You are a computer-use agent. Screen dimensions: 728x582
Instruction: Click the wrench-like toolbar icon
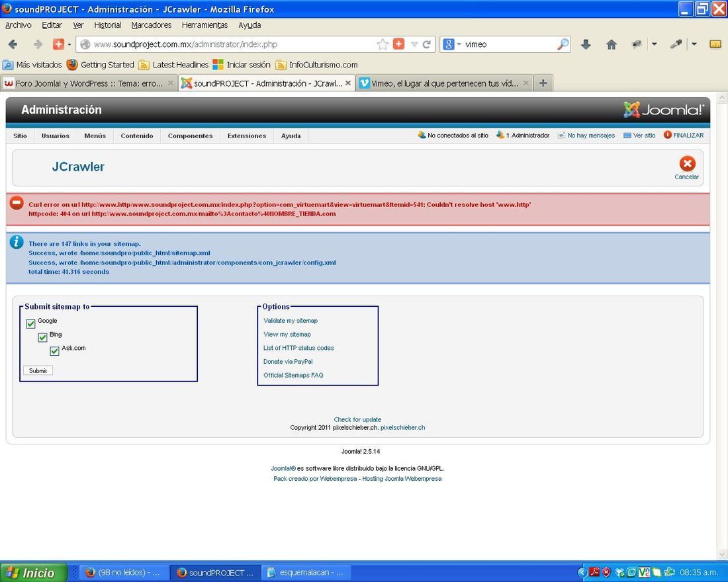click(x=676, y=44)
